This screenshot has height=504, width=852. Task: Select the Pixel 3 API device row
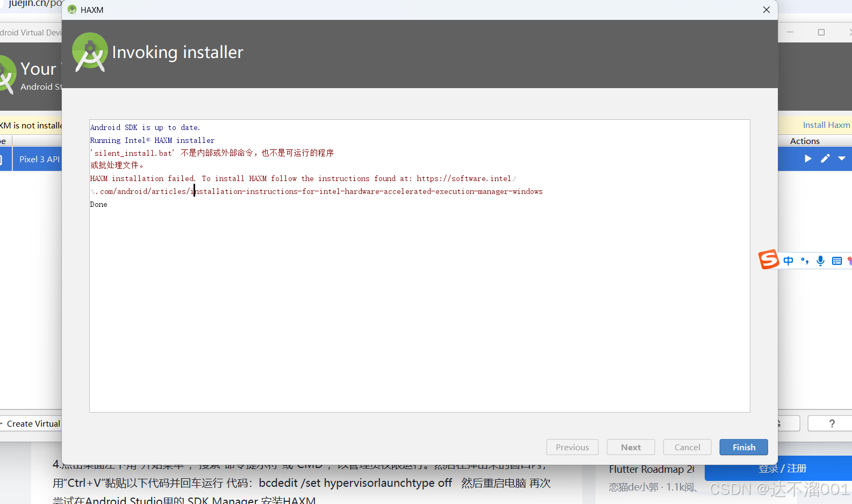pos(31,159)
